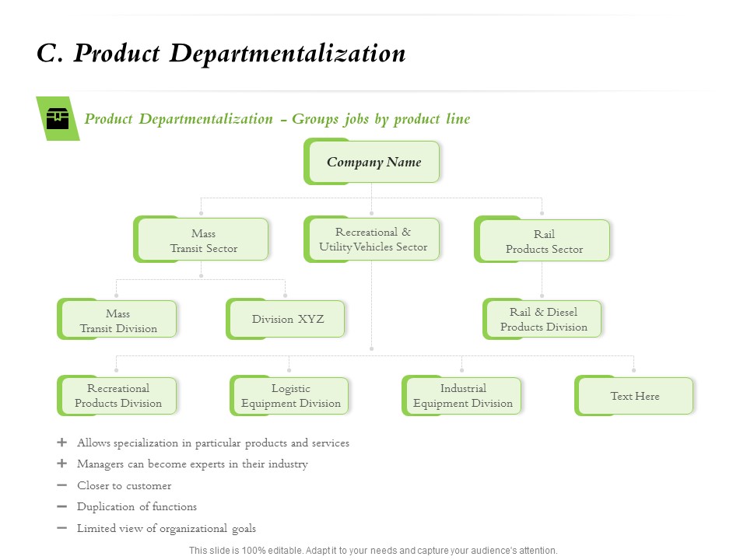Click the footer note This slide is 100% editable

(x=373, y=551)
